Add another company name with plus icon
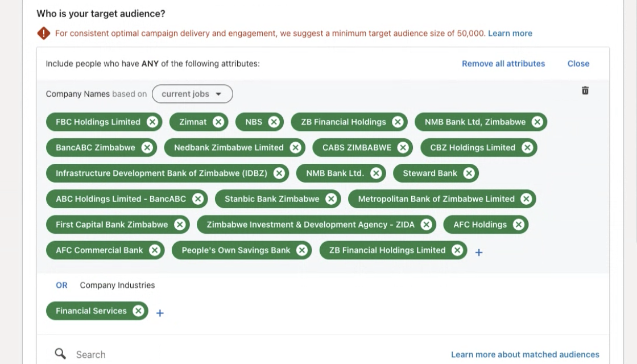The height and width of the screenshot is (364, 637). [479, 253]
